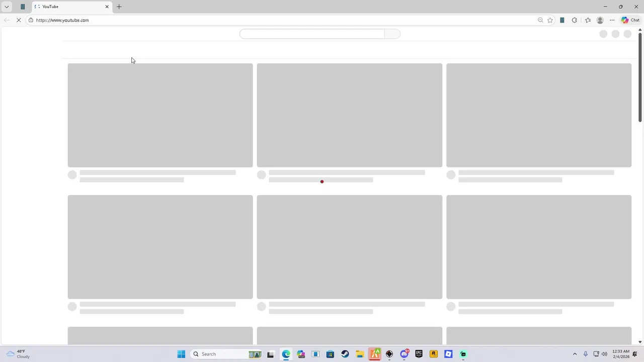Open the tab actions menu chevron
The height and width of the screenshot is (362, 644).
tap(7, 7)
